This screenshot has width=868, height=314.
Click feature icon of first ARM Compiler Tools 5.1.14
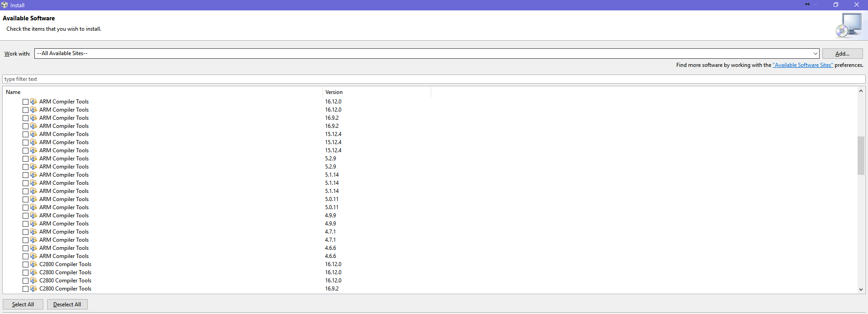(x=33, y=175)
